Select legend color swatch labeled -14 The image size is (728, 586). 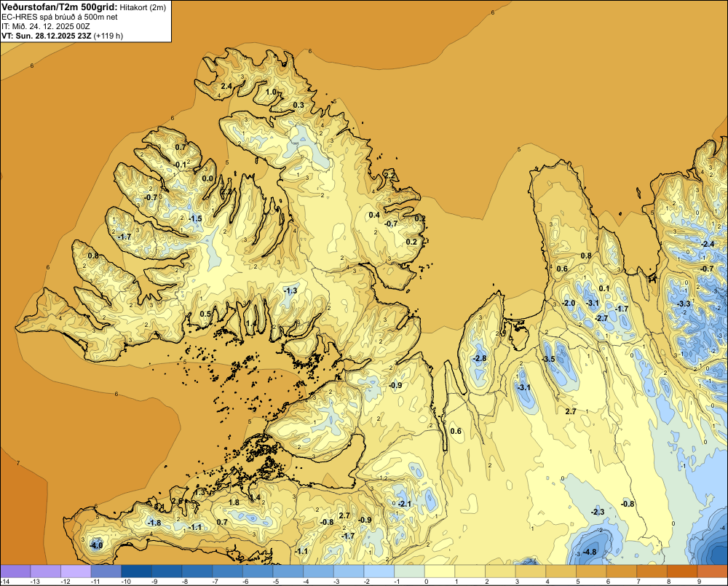[x=15, y=571]
